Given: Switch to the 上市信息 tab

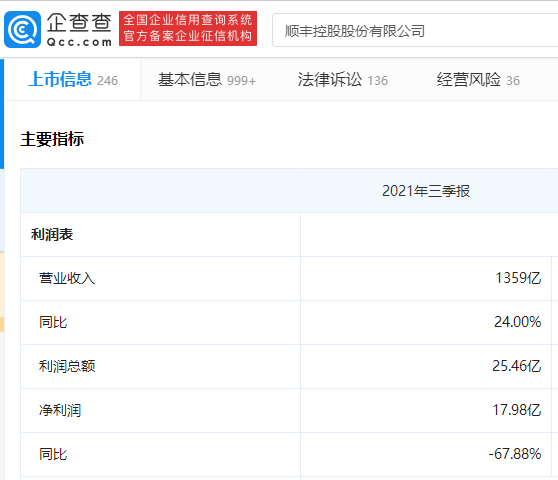Looking at the screenshot, I should (73, 80).
